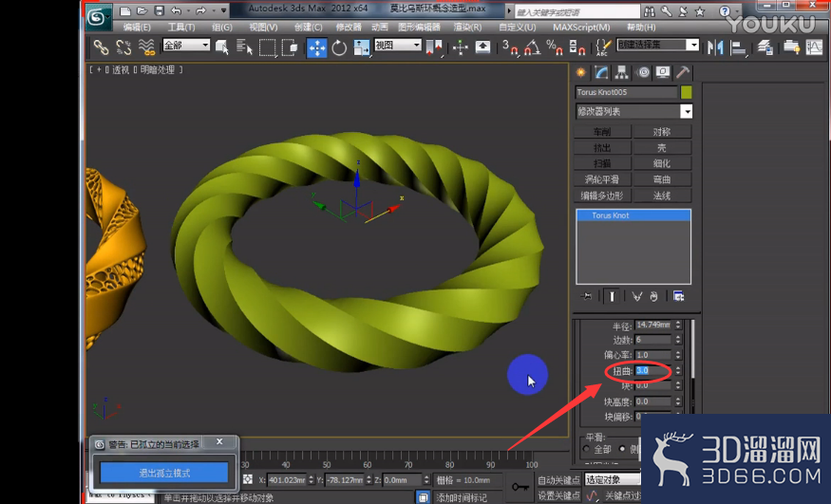Screen dimensions: 831x504
Task: Click Configure Modifier Sets icon
Action: coord(679,296)
